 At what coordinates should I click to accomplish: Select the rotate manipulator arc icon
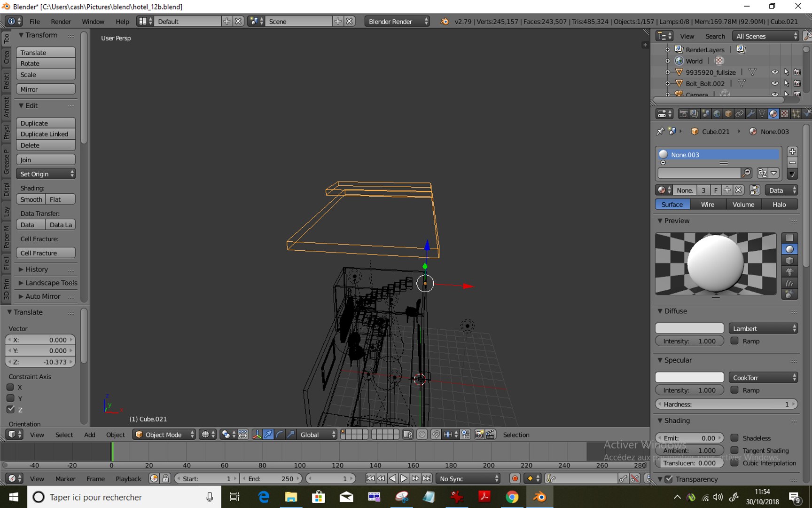(x=279, y=435)
